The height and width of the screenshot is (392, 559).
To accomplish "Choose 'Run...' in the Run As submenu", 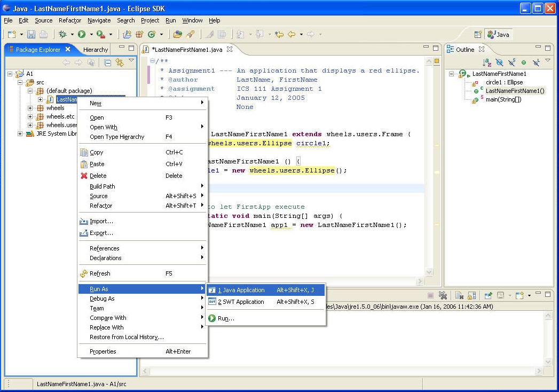I will tap(265, 318).
